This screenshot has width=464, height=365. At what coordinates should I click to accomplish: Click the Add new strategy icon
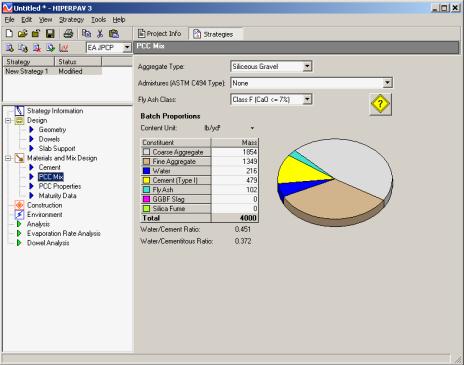coord(10,48)
